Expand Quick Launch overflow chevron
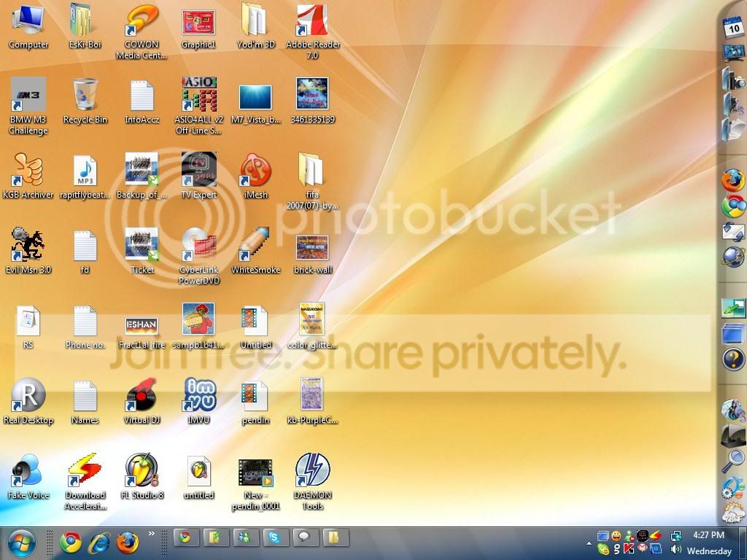The height and width of the screenshot is (560, 747). pyautogui.click(x=152, y=534)
